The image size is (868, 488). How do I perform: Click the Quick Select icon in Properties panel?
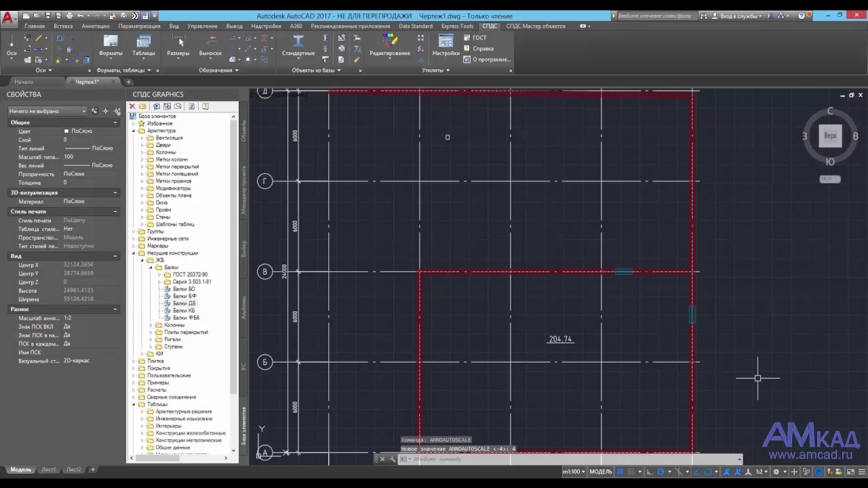point(117,111)
